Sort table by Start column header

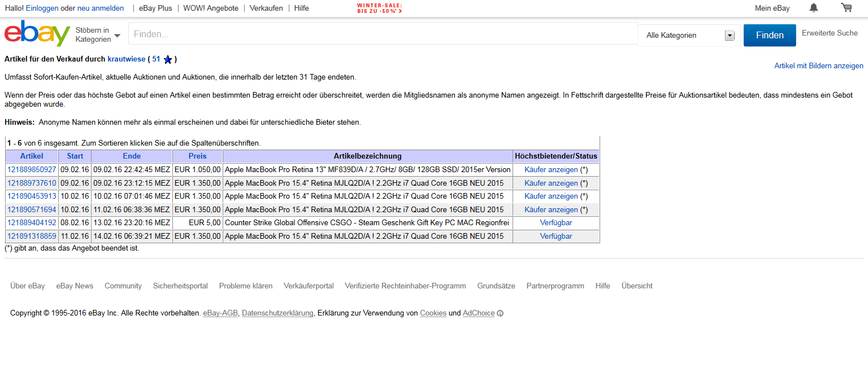(75, 156)
